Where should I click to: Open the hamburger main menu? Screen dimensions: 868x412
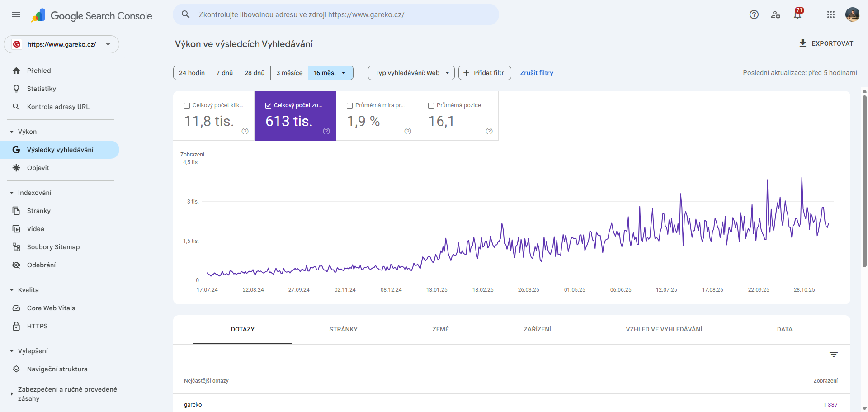coord(16,14)
